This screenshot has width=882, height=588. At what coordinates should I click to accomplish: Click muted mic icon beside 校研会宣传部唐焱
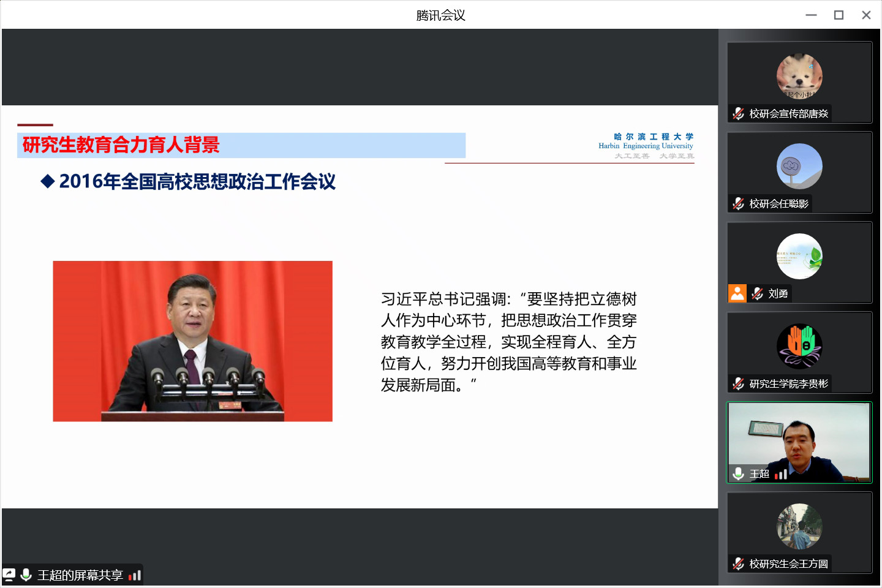pyautogui.click(x=738, y=113)
